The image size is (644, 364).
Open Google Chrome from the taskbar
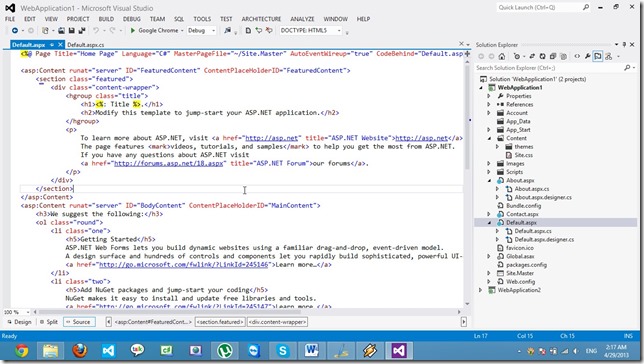click(x=21, y=351)
